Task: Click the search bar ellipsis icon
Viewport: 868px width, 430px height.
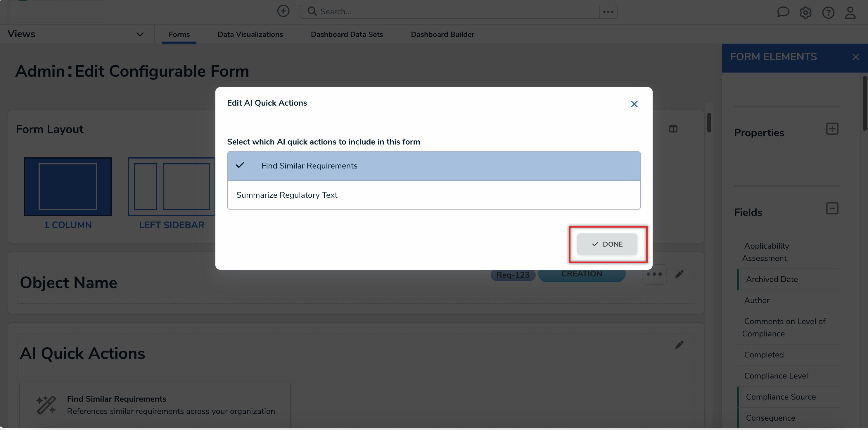Action: coord(608,12)
